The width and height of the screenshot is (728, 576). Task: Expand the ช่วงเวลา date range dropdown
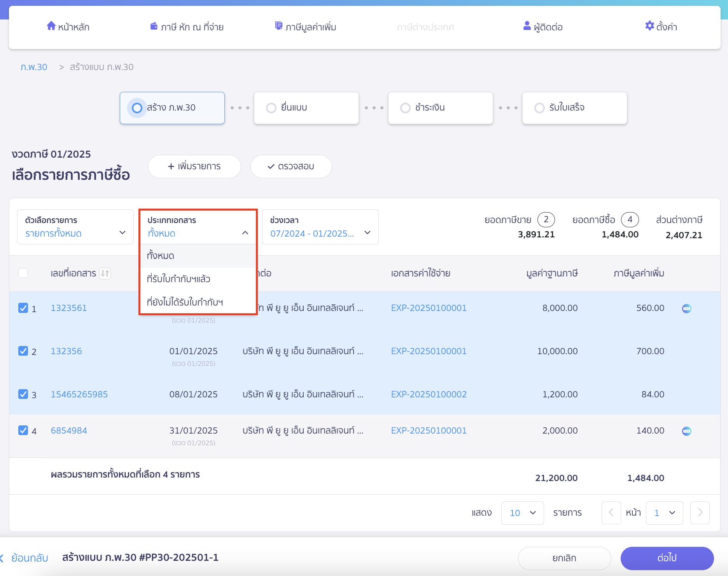(x=320, y=227)
